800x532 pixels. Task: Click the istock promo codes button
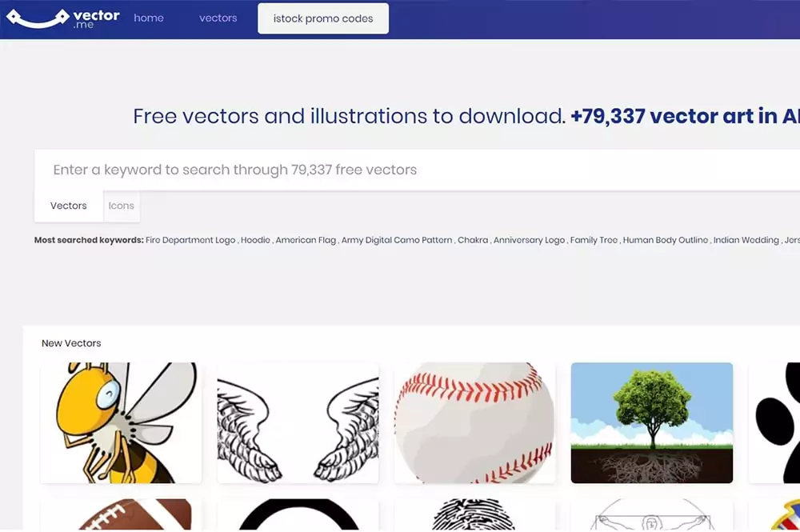click(323, 18)
